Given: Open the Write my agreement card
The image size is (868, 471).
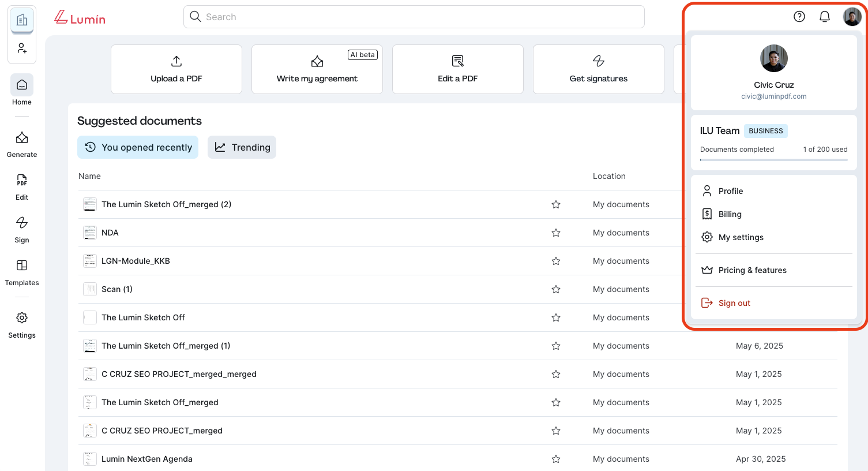Looking at the screenshot, I should pos(317,69).
